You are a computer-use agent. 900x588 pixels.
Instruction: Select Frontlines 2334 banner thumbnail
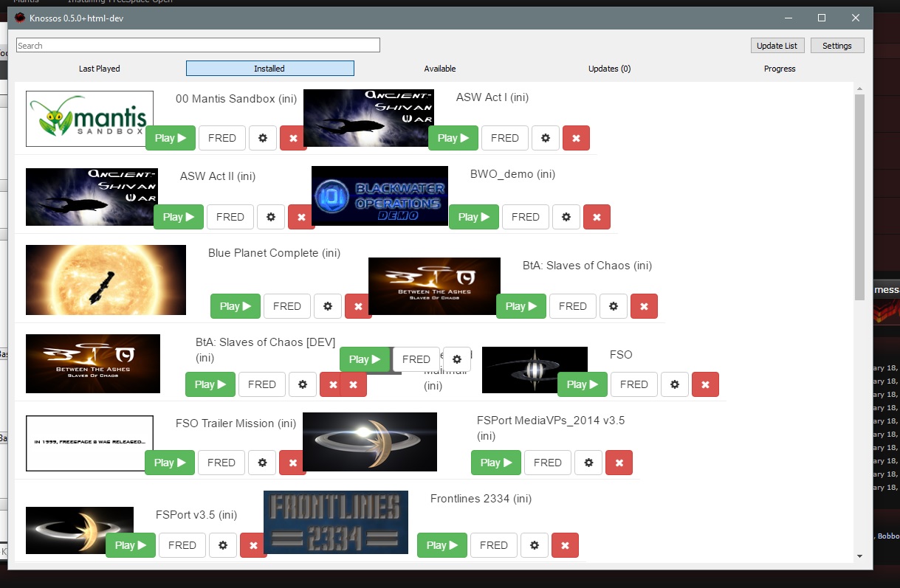336,522
